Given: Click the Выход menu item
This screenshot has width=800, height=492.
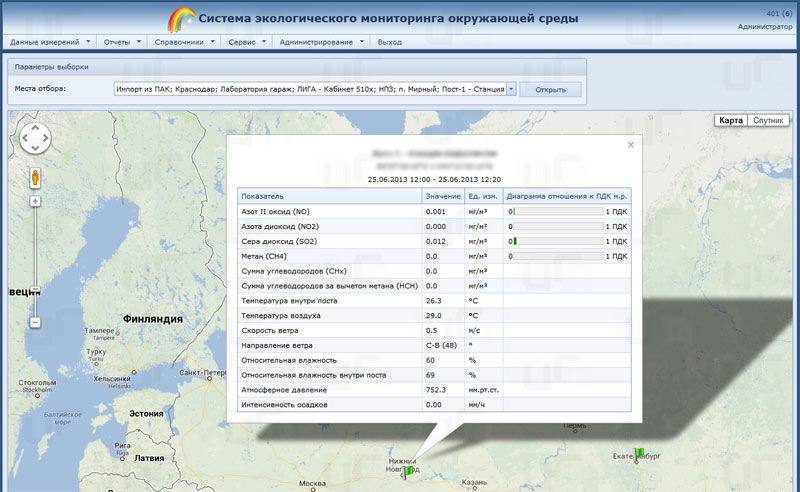Looking at the screenshot, I should [390, 42].
